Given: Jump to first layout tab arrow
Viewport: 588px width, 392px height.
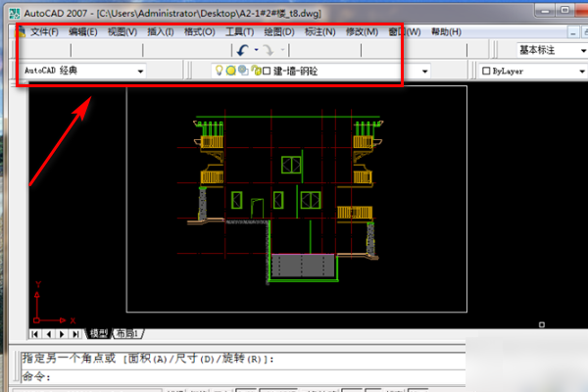Looking at the screenshot, I should 35,334.
